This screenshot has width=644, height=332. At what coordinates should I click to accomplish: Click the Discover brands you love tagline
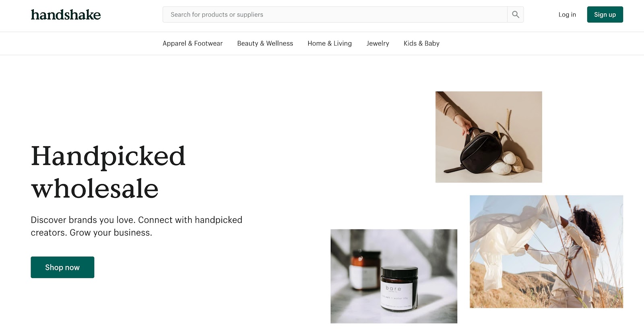pyautogui.click(x=136, y=226)
